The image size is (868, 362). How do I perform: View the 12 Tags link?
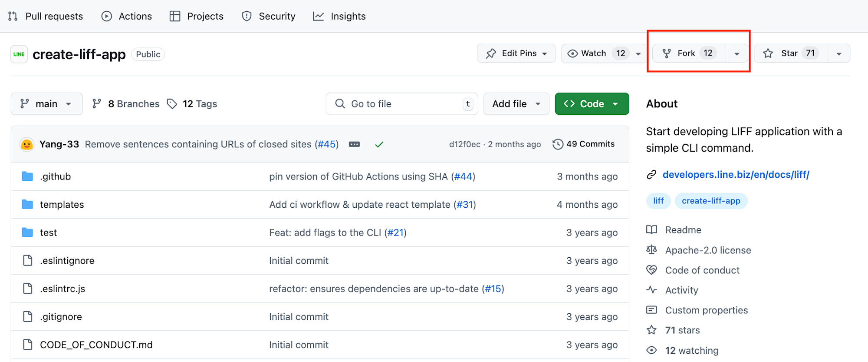click(x=192, y=104)
